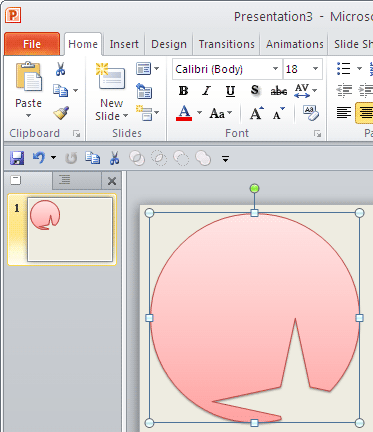Open the Character Spacing AV icon
The height and width of the screenshot is (432, 373).
click(x=302, y=91)
